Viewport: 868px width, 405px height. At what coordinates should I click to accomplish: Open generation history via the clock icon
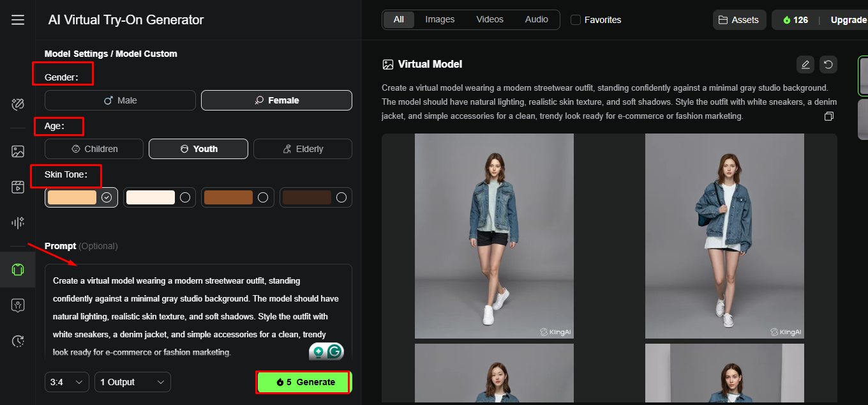17,340
